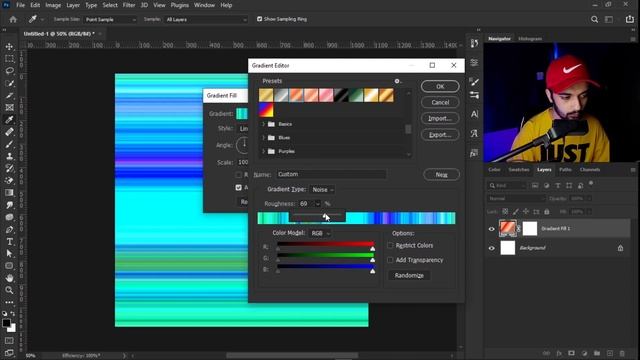Enable Add Transparency checkbox
This screenshot has width=640, height=360.
coord(390,260)
